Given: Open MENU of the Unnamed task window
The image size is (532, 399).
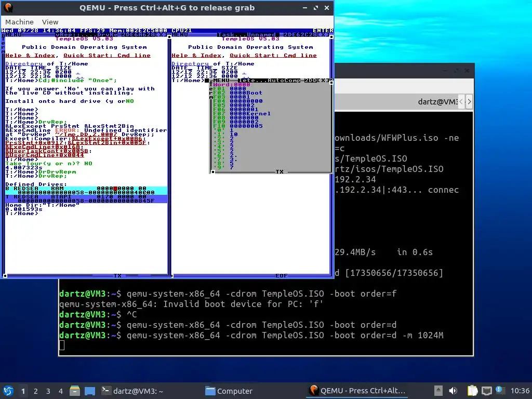Looking at the screenshot, I should (180, 35).
